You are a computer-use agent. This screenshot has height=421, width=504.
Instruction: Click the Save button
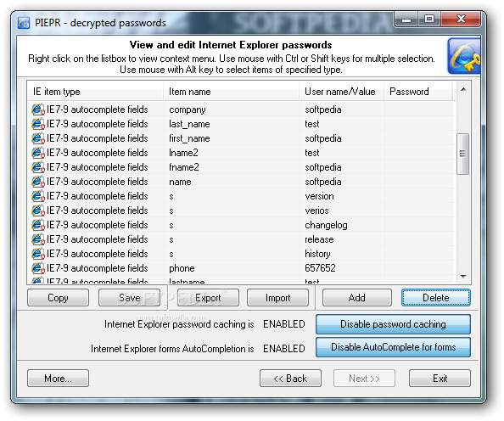pos(129,297)
